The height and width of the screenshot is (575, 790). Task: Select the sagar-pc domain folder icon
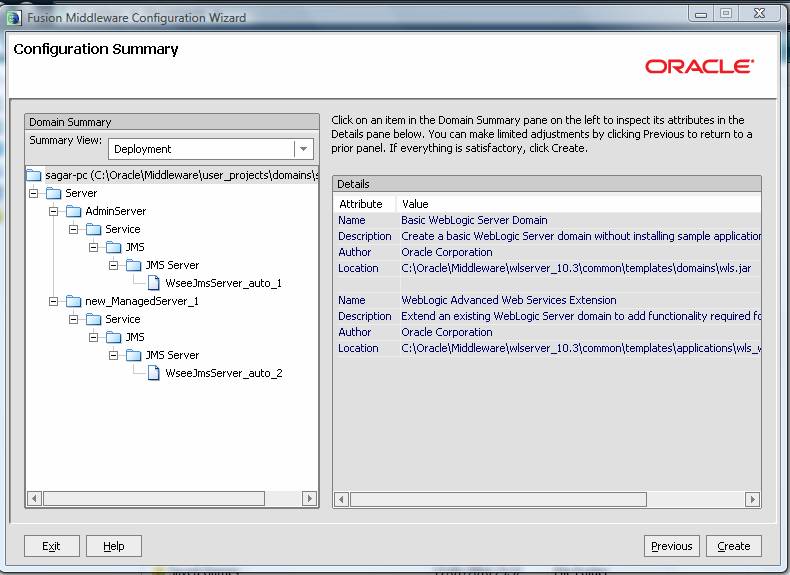(x=34, y=175)
